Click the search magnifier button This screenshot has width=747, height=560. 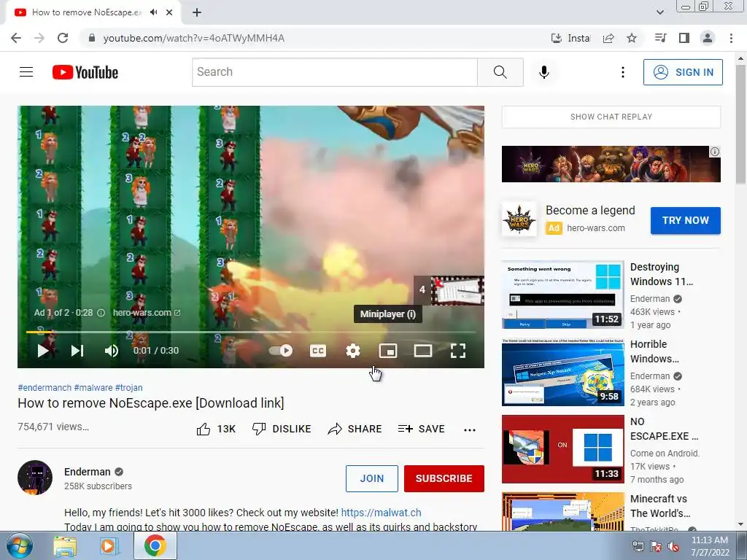pyautogui.click(x=500, y=72)
